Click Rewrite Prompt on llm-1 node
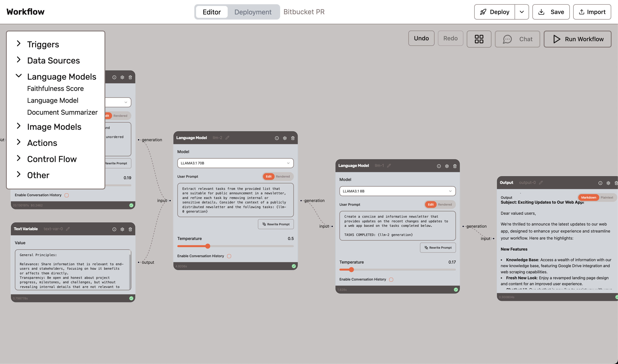Screen dimensions: 618x364 tap(438, 247)
